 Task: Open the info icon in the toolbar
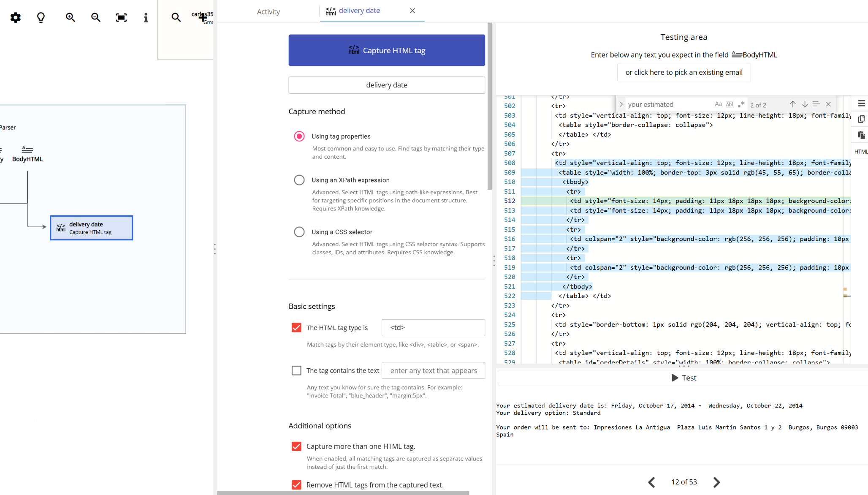[146, 17]
